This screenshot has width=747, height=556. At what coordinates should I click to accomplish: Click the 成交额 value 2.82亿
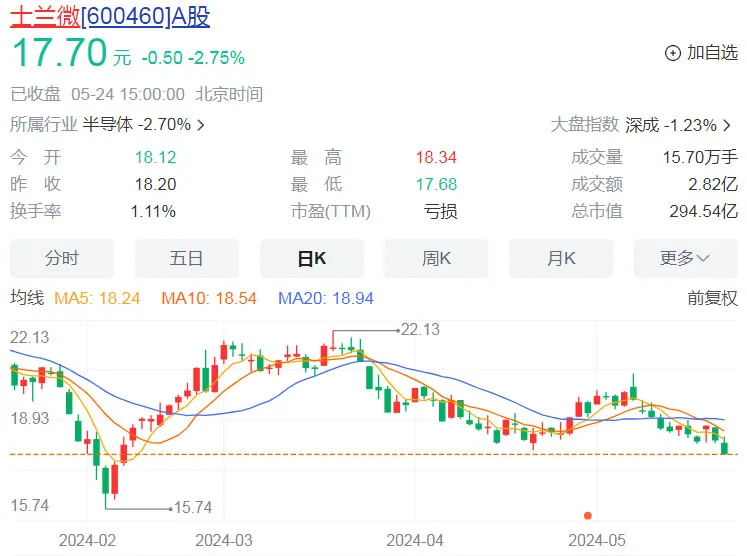tap(713, 184)
